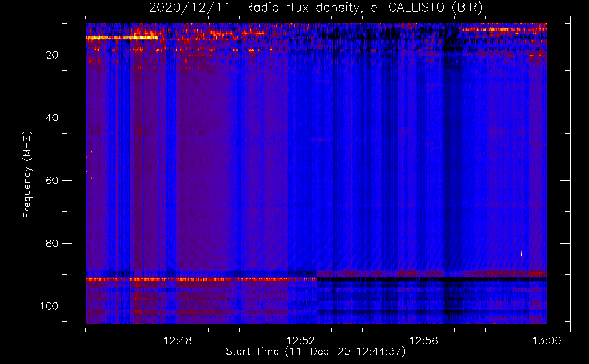Click the red horizontal band near 91 MHz
Image resolution: width=589 pixels, height=364 pixels.
(201, 279)
